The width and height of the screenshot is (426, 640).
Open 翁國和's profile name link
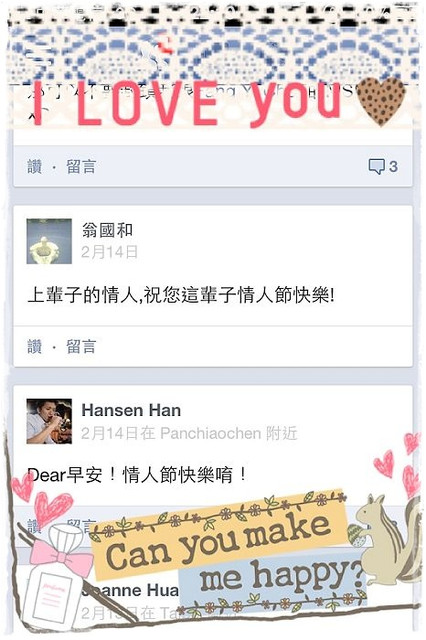click(107, 230)
